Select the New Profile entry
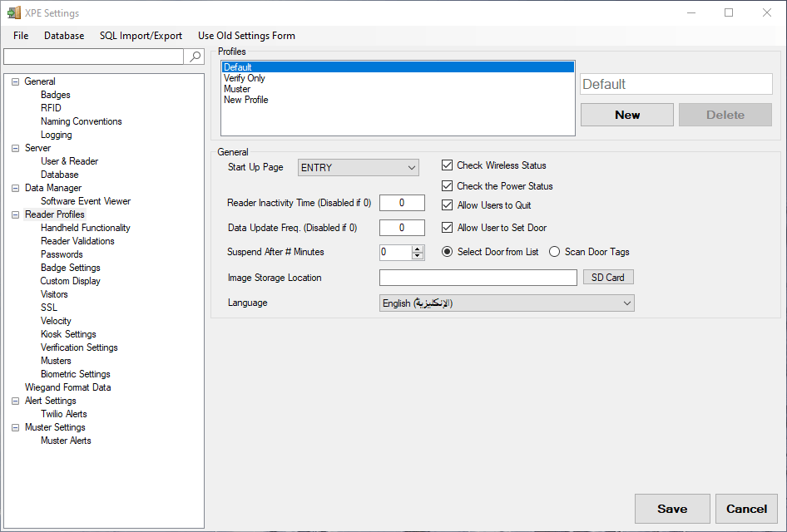The height and width of the screenshot is (532, 787). 398,100
